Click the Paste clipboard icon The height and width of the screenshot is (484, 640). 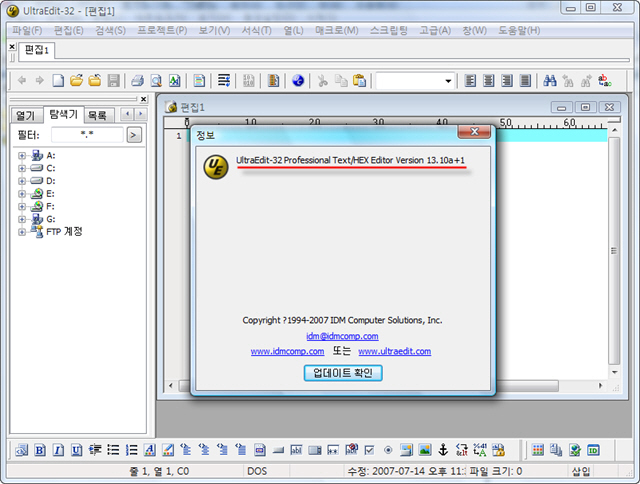[x=359, y=80]
